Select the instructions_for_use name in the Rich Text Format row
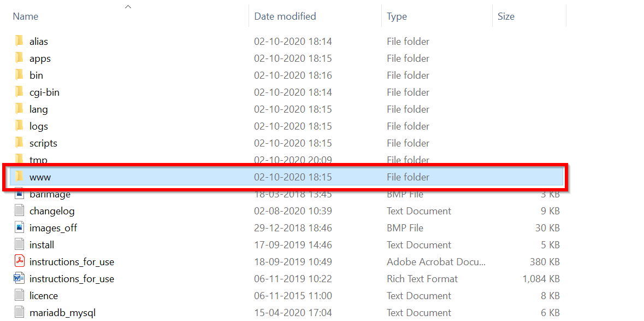This screenshot has width=644, height=321. click(x=72, y=279)
